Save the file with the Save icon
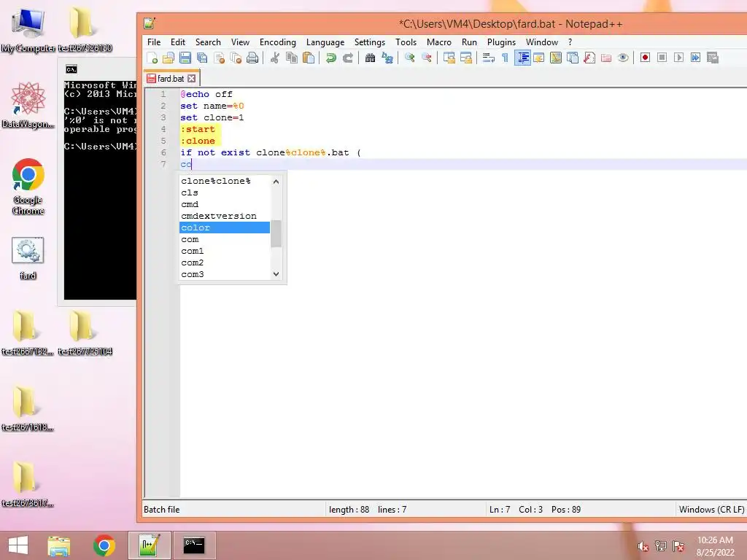Screen dimensions: 747x560 point(185,58)
